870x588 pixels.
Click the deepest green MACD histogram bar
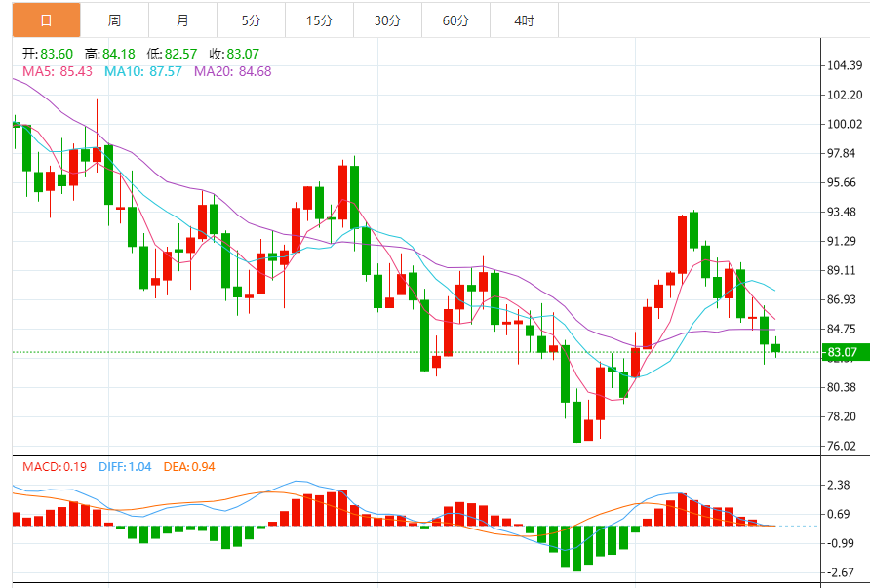577,549
